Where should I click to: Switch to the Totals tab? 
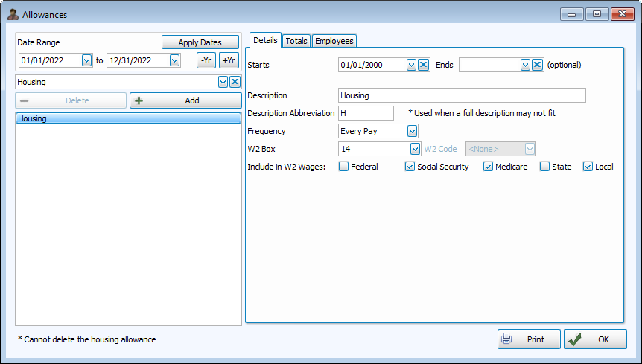296,41
